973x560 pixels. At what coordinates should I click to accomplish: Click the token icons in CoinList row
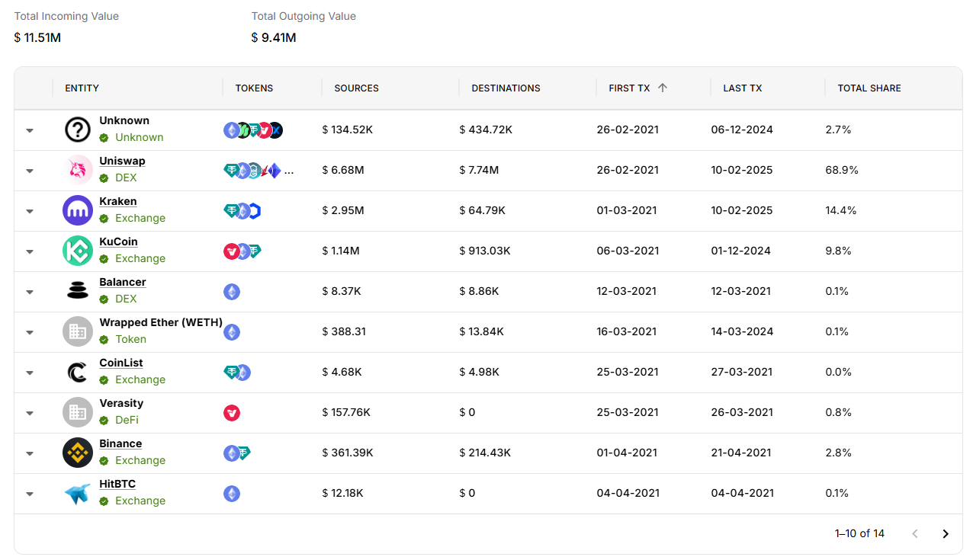(237, 373)
